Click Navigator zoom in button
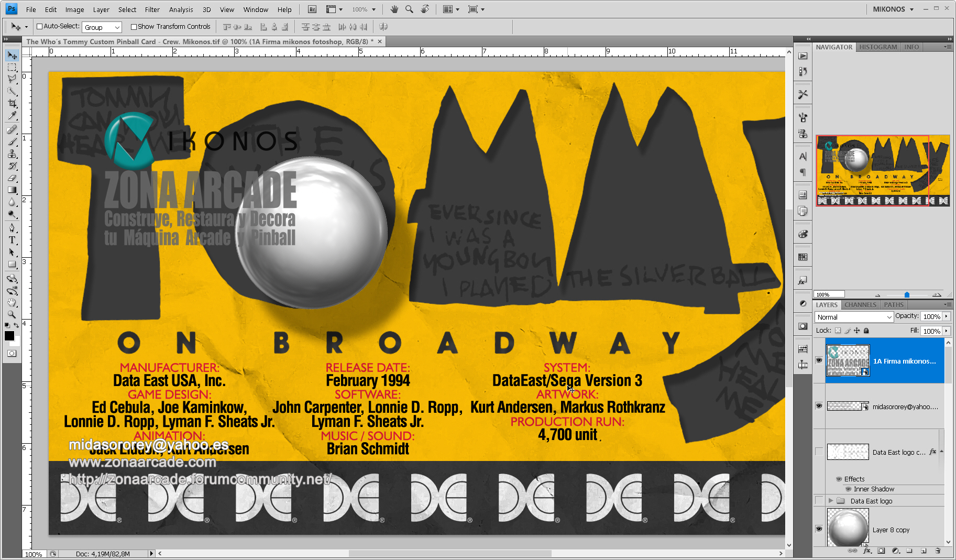 coord(937,295)
